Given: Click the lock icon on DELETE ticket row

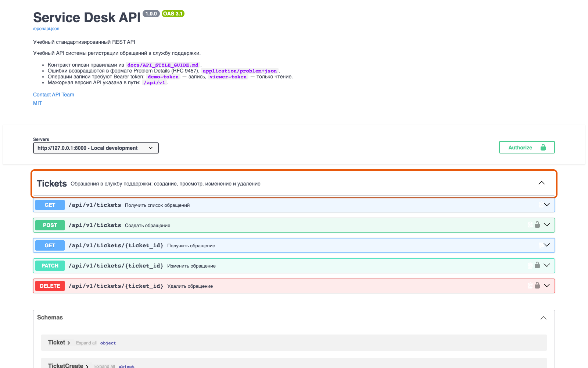Looking at the screenshot, I should click(x=537, y=285).
